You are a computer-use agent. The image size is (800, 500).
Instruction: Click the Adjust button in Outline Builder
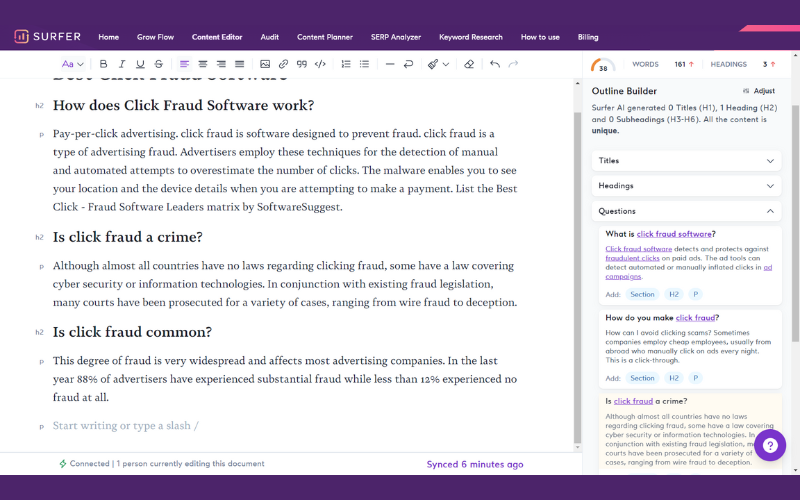click(759, 91)
